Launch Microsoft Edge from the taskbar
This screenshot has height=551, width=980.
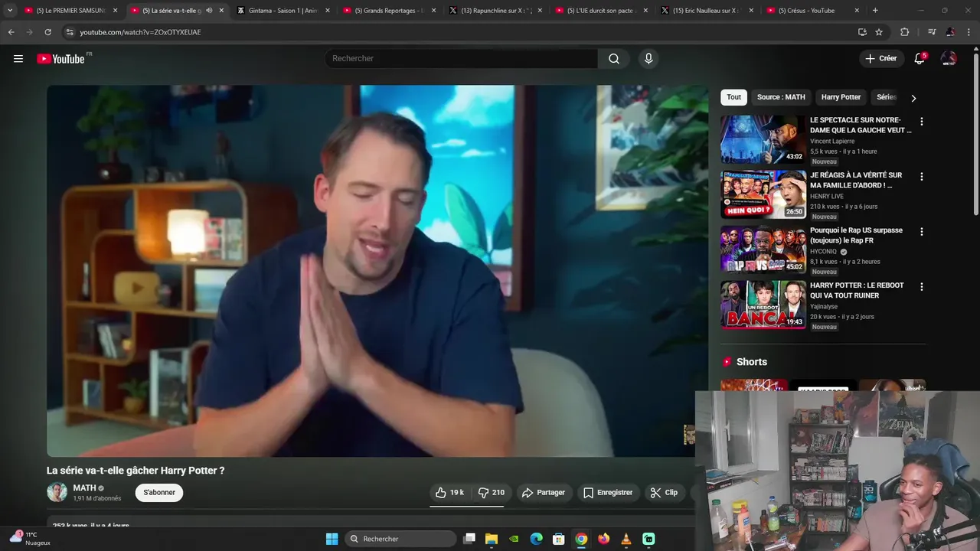click(x=537, y=539)
